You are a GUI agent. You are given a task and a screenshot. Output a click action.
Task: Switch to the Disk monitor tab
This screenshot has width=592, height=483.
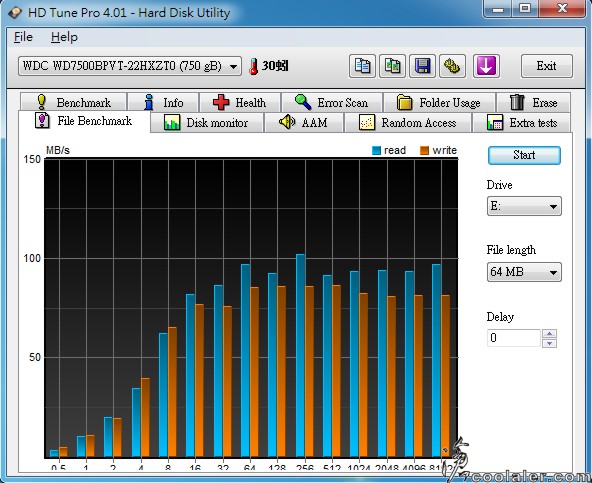(207, 123)
